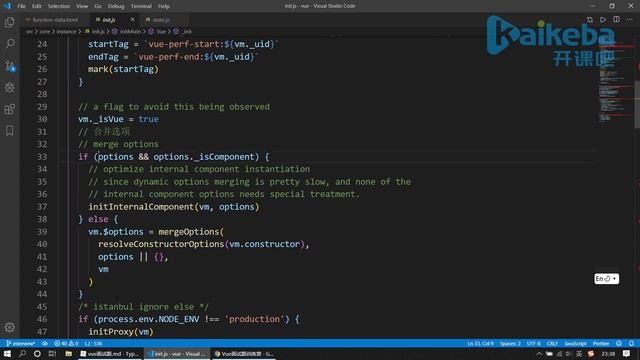This screenshot has height=360, width=640.
Task: Open the Explorer view in activity bar
Action: (x=10, y=22)
